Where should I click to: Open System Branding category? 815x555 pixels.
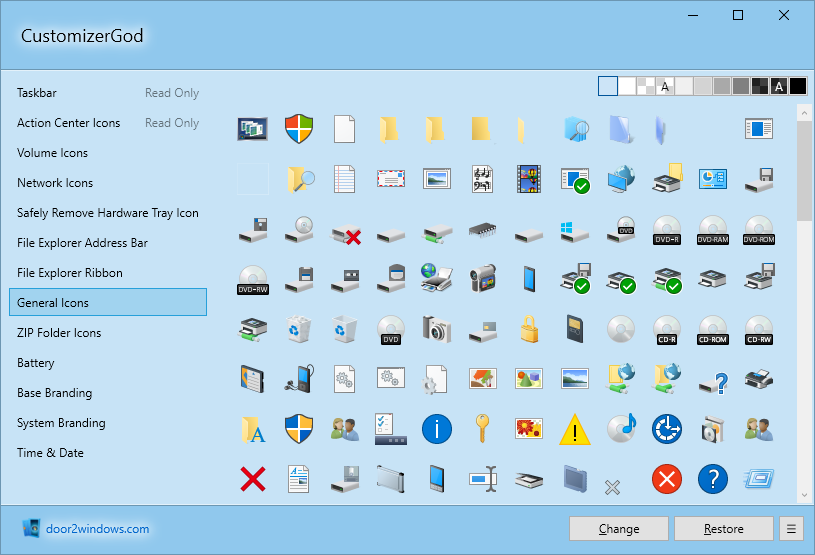(108, 423)
